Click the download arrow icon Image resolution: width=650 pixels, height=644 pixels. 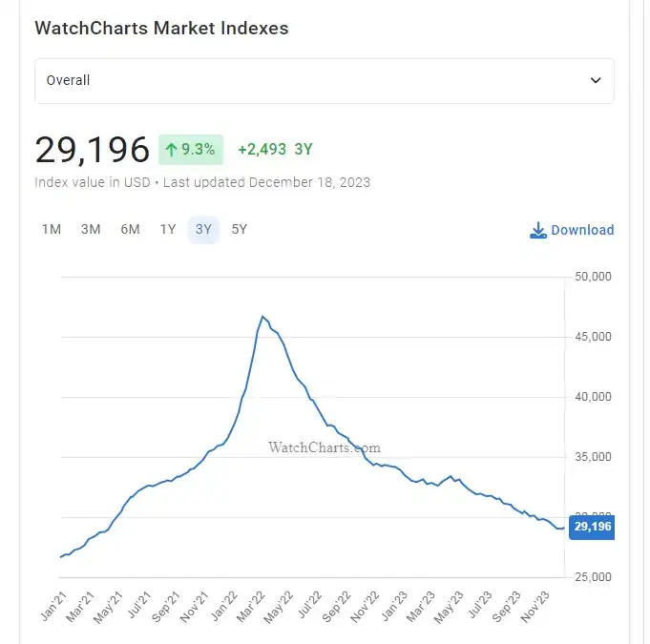[538, 230]
